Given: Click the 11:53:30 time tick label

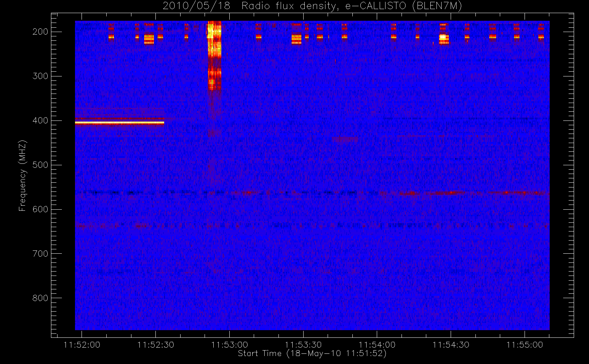Looking at the screenshot, I should pos(303,345).
